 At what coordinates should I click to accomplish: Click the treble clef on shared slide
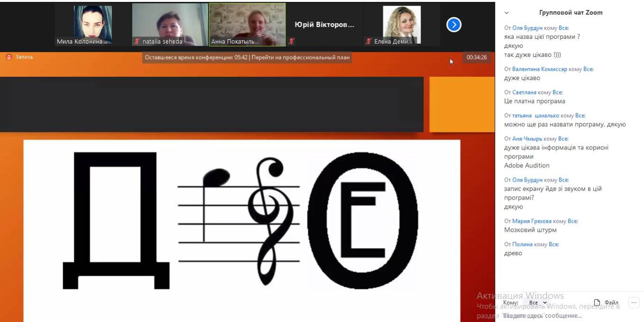[x=269, y=218]
